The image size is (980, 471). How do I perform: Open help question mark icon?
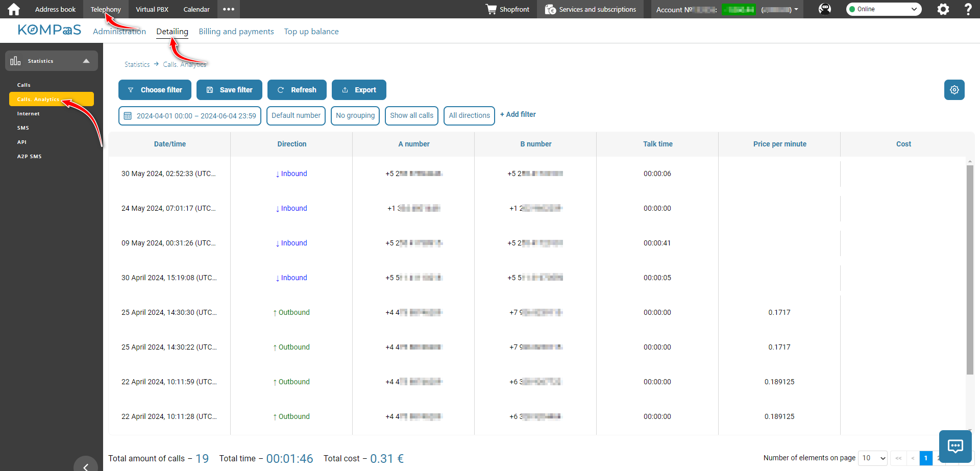pos(968,9)
